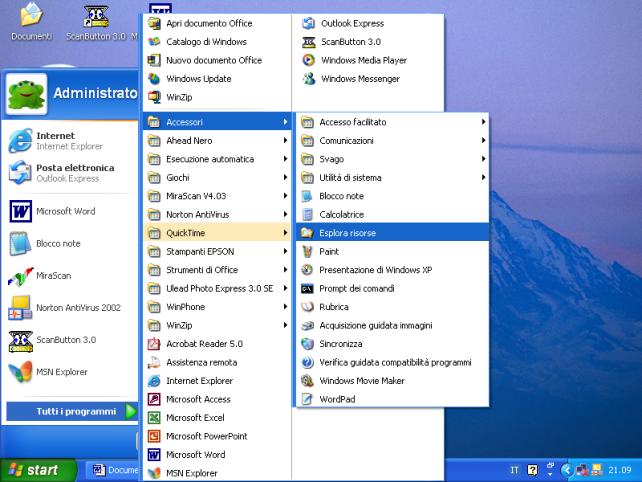This screenshot has width=642, height=482.
Task: Click the Windows Messenger icon
Action: [x=308, y=79]
